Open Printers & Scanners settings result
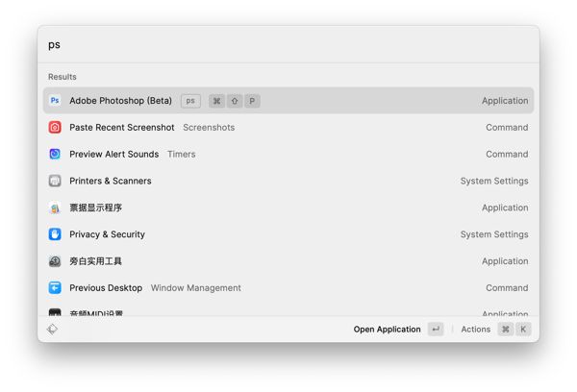The height and width of the screenshot is (392, 577). tap(288, 181)
